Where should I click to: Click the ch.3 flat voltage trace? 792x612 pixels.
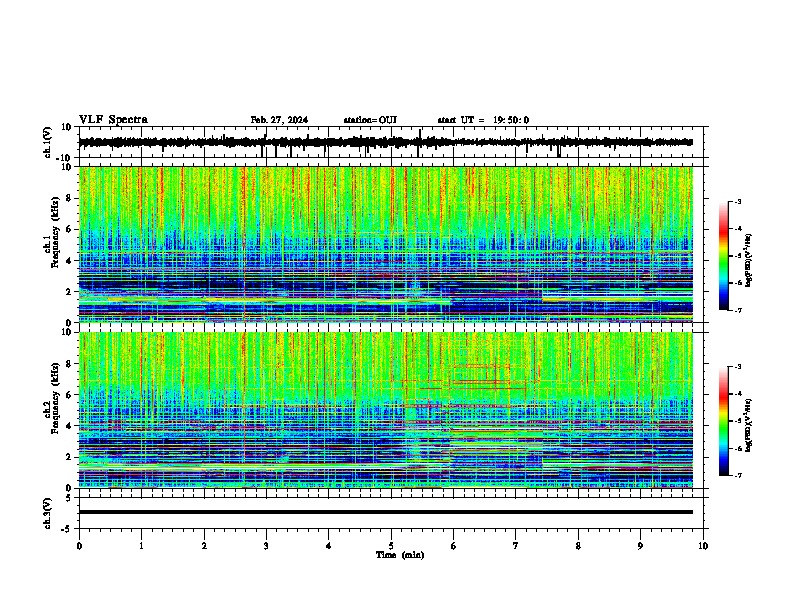[x=385, y=512]
